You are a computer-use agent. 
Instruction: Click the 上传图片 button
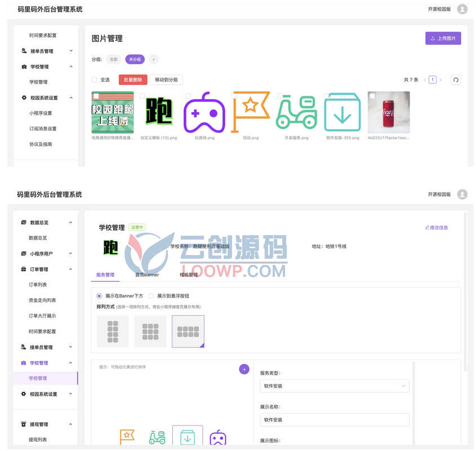pos(443,38)
